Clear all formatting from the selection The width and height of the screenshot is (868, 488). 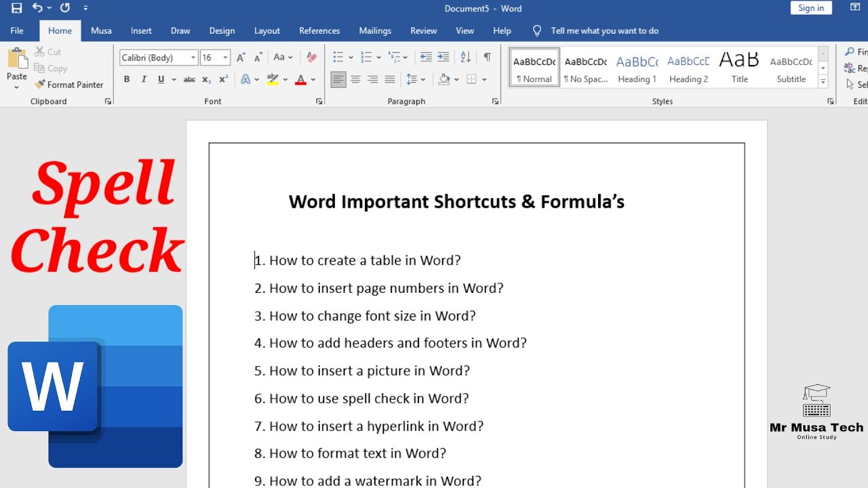tap(311, 58)
